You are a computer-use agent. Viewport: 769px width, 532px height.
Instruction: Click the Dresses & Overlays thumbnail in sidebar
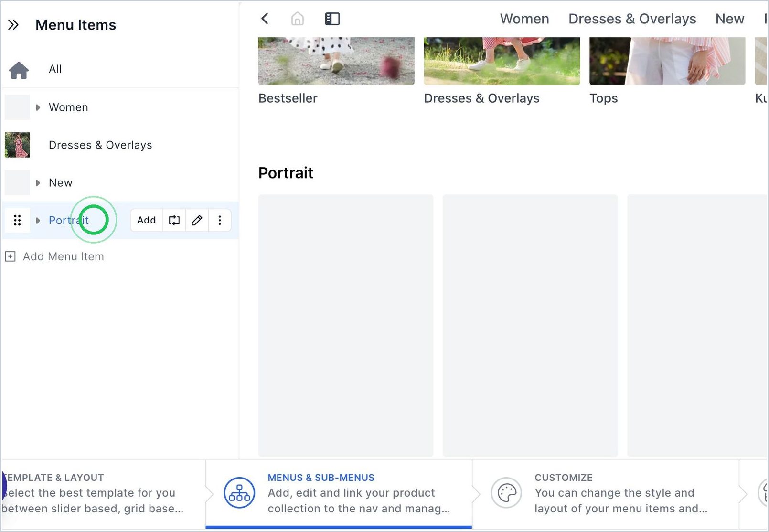[17, 145]
